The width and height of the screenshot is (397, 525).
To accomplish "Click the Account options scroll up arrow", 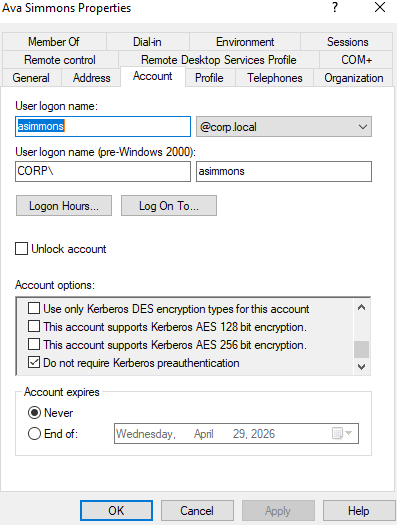I will tap(362, 307).
